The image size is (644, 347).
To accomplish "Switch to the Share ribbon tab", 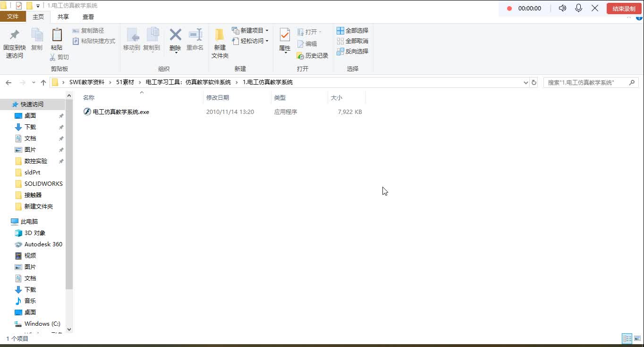I will tap(63, 17).
